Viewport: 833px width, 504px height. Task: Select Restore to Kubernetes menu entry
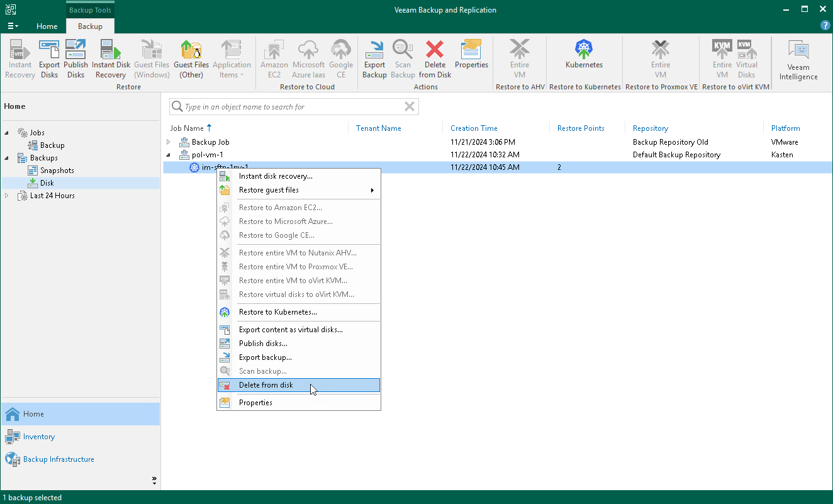pyautogui.click(x=299, y=312)
